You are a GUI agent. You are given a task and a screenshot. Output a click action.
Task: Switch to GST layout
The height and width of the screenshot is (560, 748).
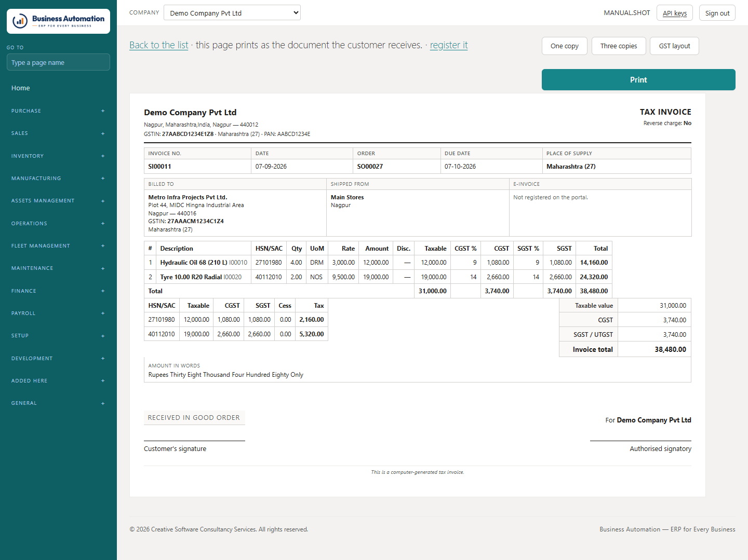point(674,46)
